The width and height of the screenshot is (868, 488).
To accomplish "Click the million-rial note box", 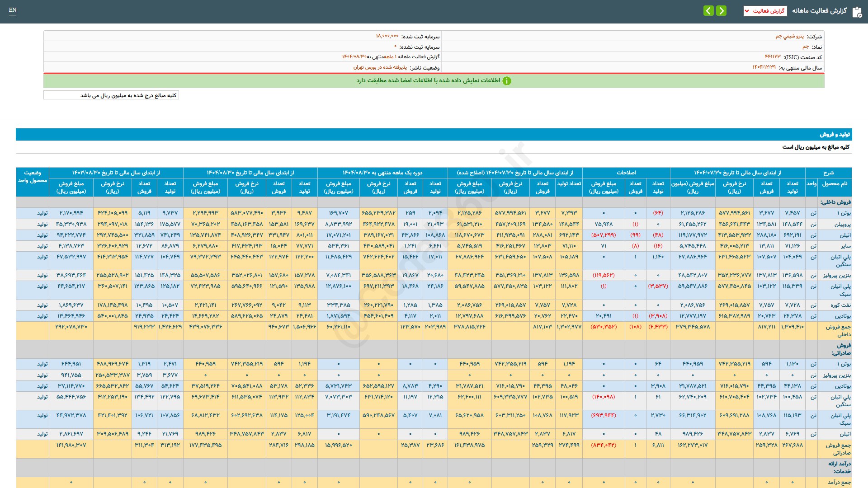I will [x=111, y=95].
